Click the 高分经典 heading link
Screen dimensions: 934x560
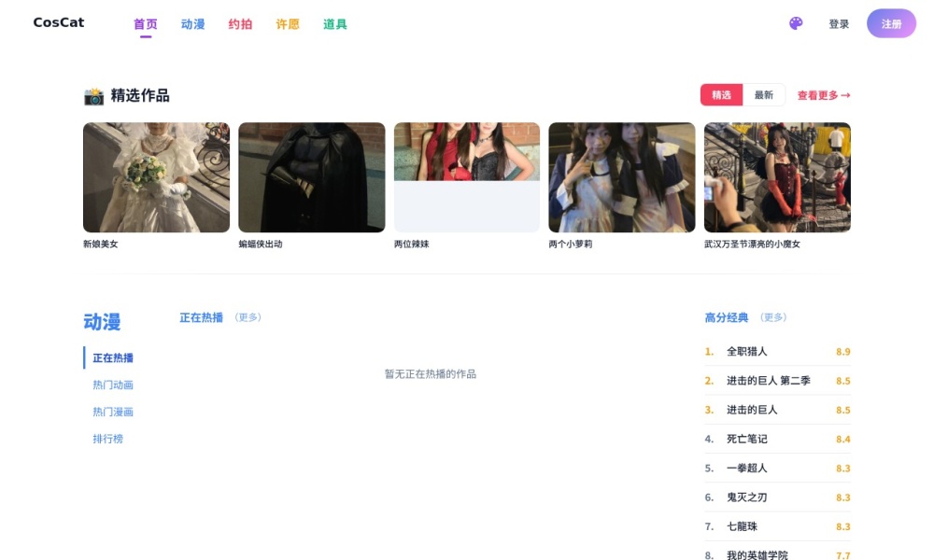[727, 317]
